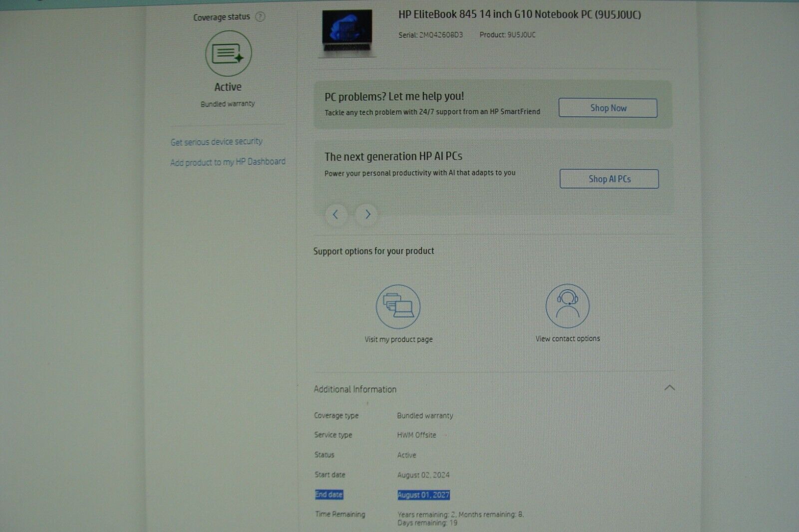The width and height of the screenshot is (799, 532).
Task: Click the left carousel arrow icon
Action: tap(336, 215)
